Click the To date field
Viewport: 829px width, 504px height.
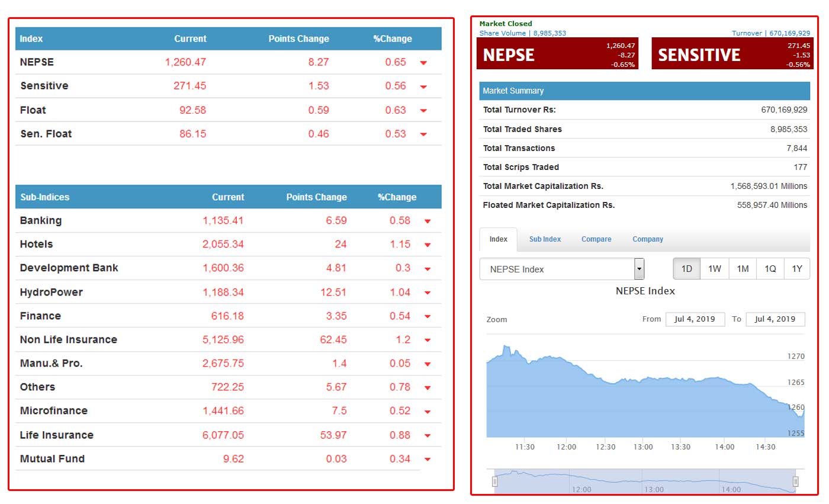click(776, 319)
